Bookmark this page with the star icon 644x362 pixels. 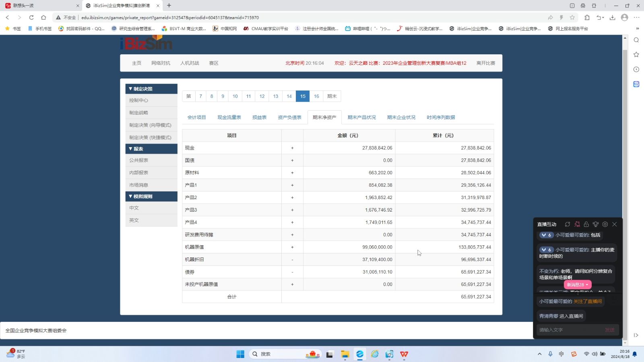572,17
